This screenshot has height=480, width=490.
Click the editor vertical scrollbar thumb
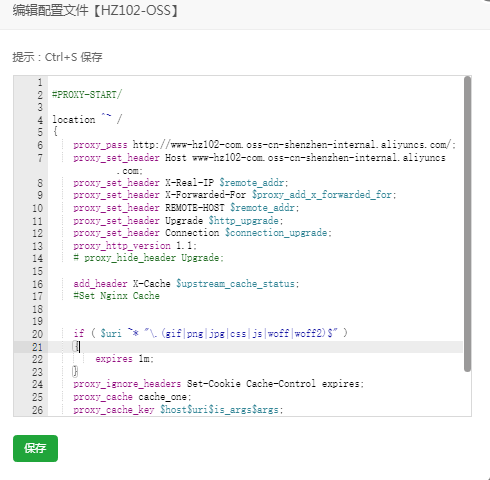pos(467,224)
